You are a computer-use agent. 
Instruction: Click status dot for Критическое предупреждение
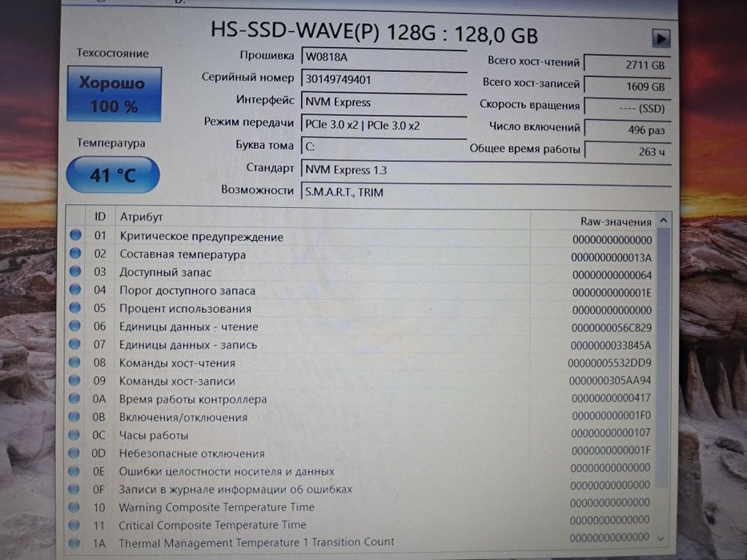click(75, 234)
